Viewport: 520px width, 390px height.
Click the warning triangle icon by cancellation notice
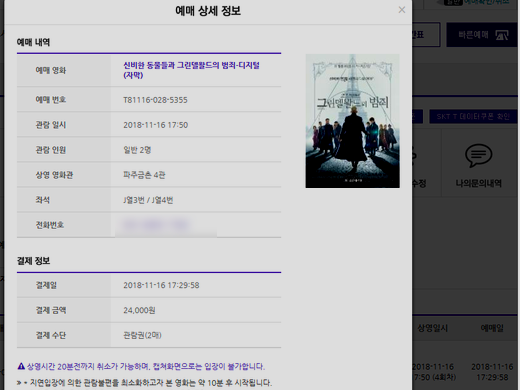pyautogui.click(x=21, y=366)
